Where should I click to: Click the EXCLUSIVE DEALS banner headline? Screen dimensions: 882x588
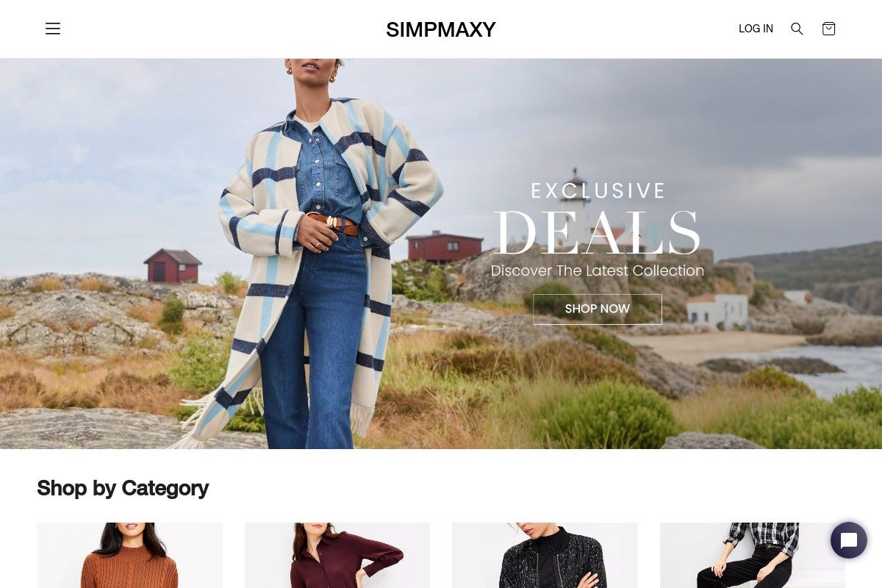[x=598, y=220]
